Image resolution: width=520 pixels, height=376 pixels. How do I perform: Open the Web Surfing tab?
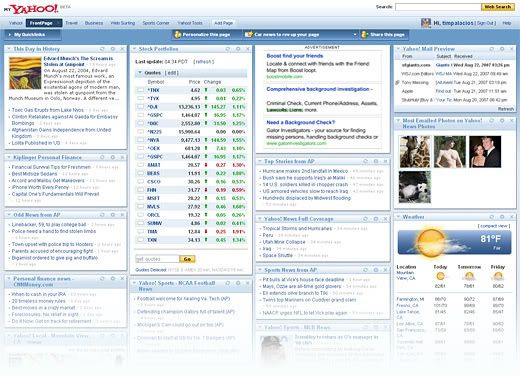pos(123,23)
